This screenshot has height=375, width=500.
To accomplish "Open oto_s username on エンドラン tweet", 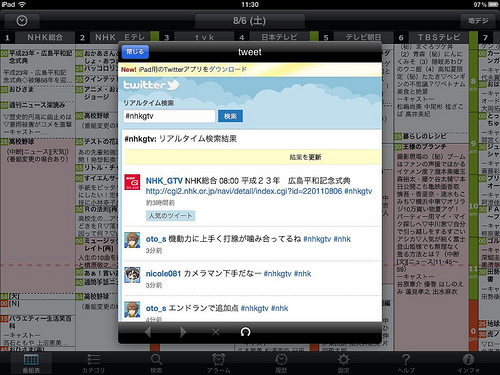I will 156,308.
